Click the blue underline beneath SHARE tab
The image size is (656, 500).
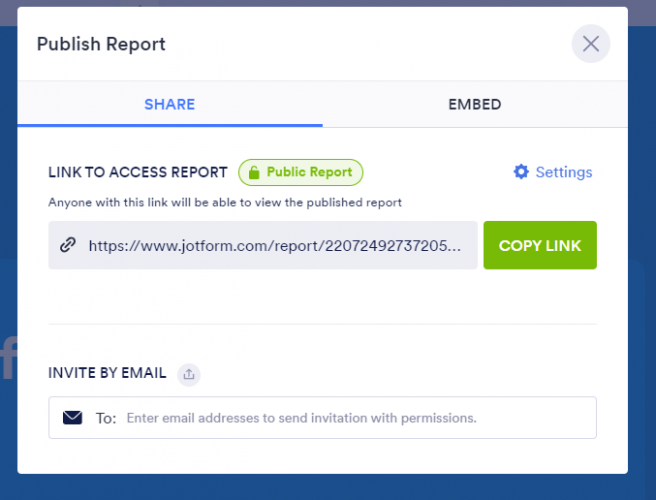point(169,125)
